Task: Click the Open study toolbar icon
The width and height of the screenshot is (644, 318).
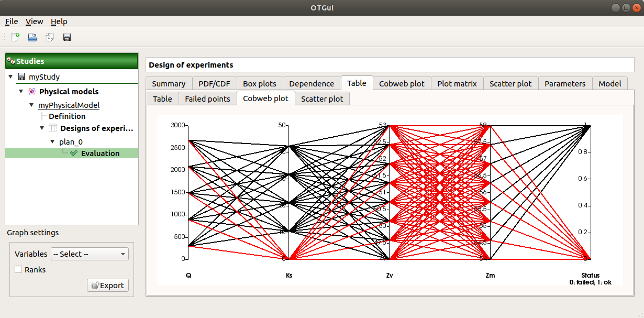Action: (32, 37)
